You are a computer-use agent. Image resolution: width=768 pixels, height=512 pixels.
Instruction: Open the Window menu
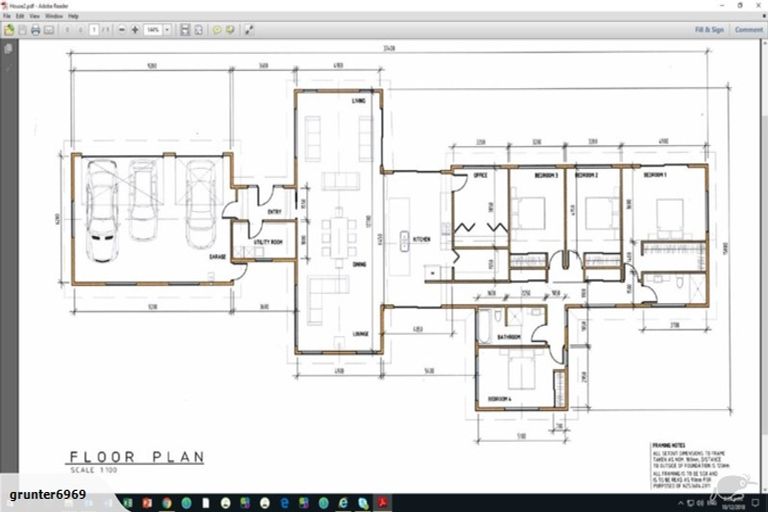pos(54,17)
